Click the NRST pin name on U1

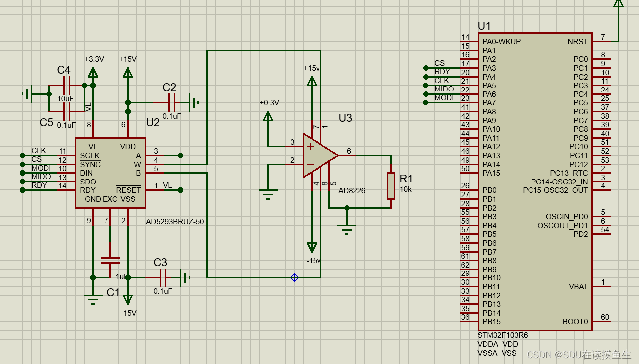click(x=578, y=42)
